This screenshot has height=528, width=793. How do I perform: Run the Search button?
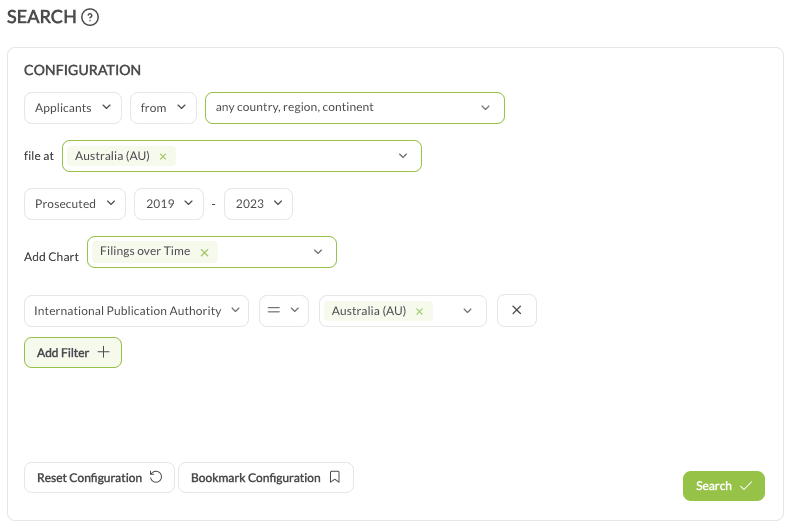724,486
